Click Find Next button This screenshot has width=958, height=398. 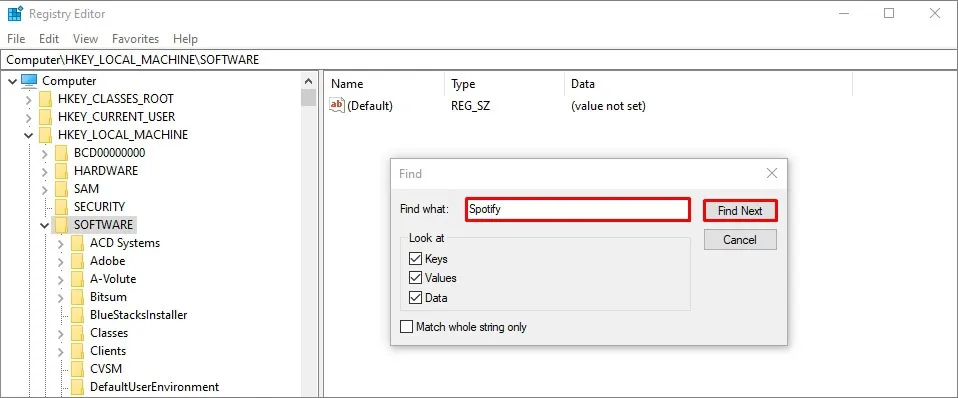coord(740,211)
